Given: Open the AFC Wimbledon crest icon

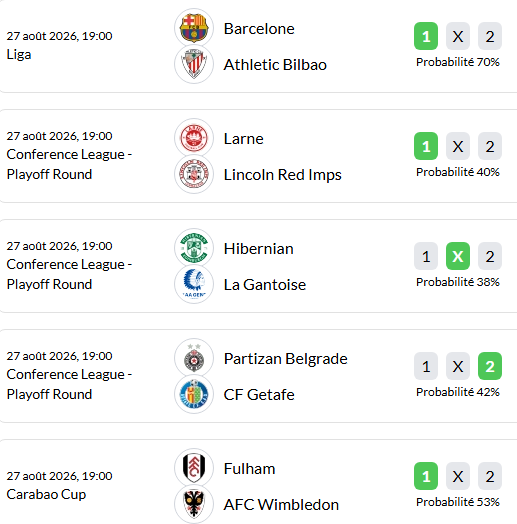Looking at the screenshot, I should (194, 504).
